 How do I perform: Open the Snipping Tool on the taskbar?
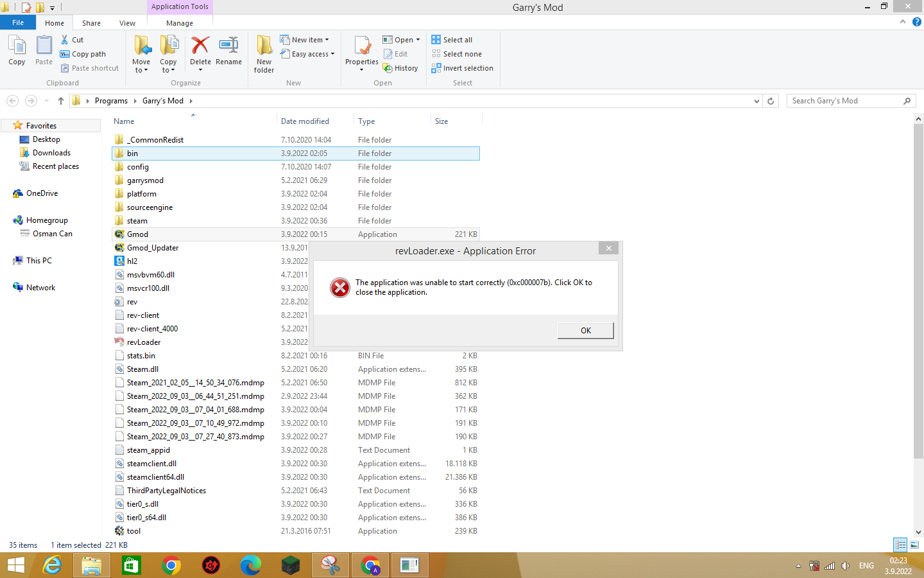click(330, 565)
